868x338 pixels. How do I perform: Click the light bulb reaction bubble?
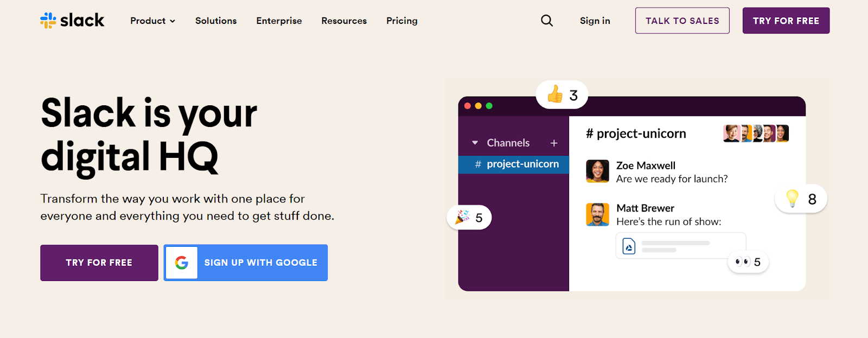[801, 199]
